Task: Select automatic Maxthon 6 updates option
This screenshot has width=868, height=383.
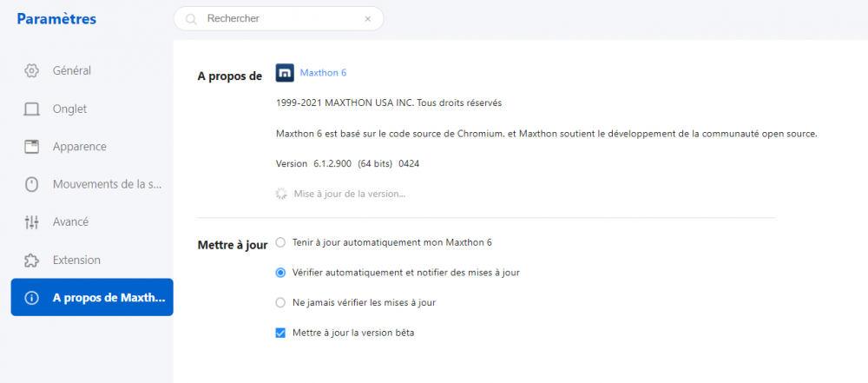Action: tap(280, 241)
